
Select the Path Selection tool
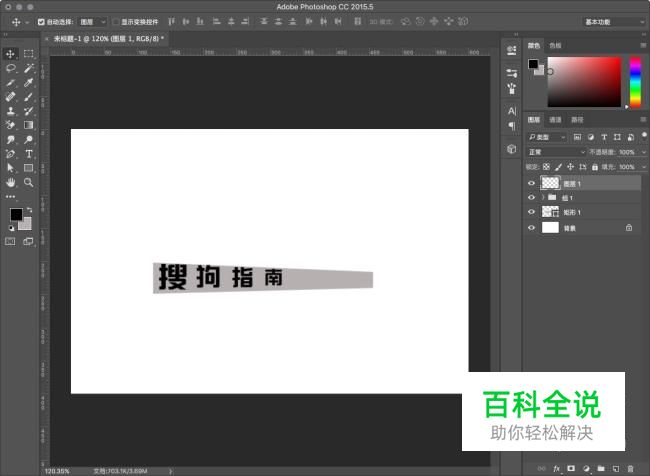pos(10,168)
